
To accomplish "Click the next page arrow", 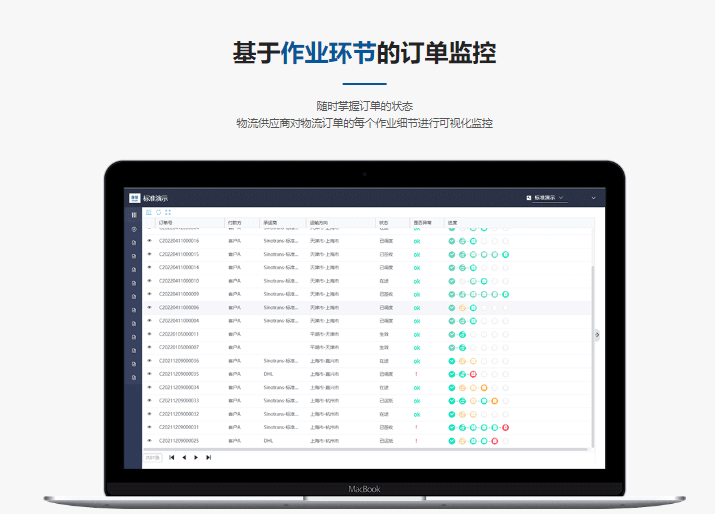I will 196,457.
